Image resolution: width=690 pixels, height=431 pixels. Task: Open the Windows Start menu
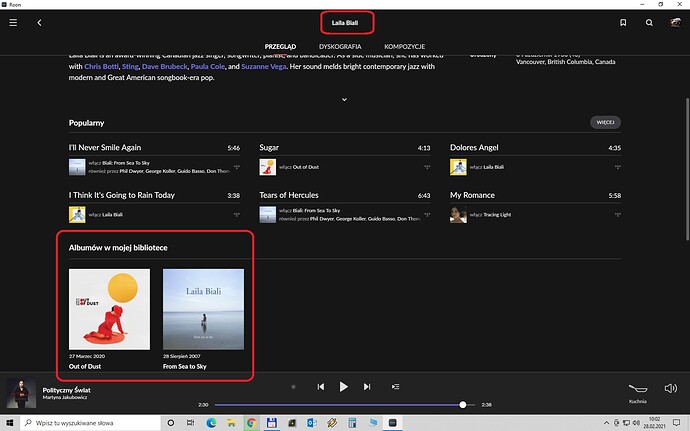(10, 423)
